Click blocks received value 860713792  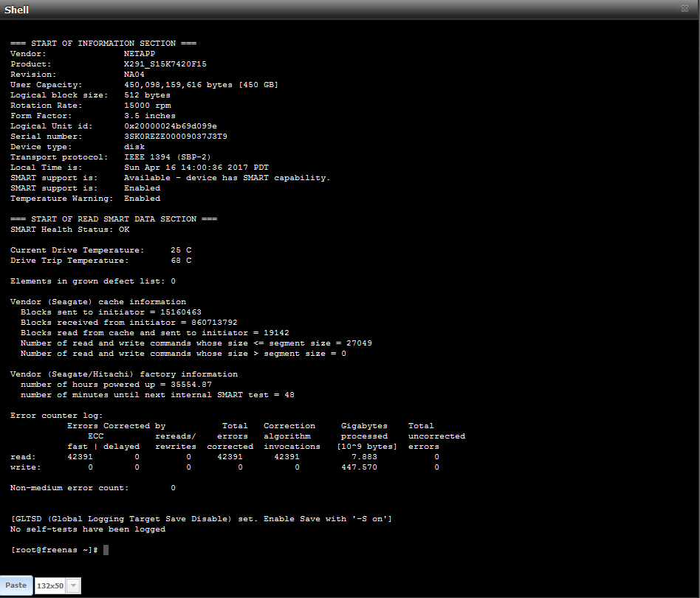tap(214, 322)
